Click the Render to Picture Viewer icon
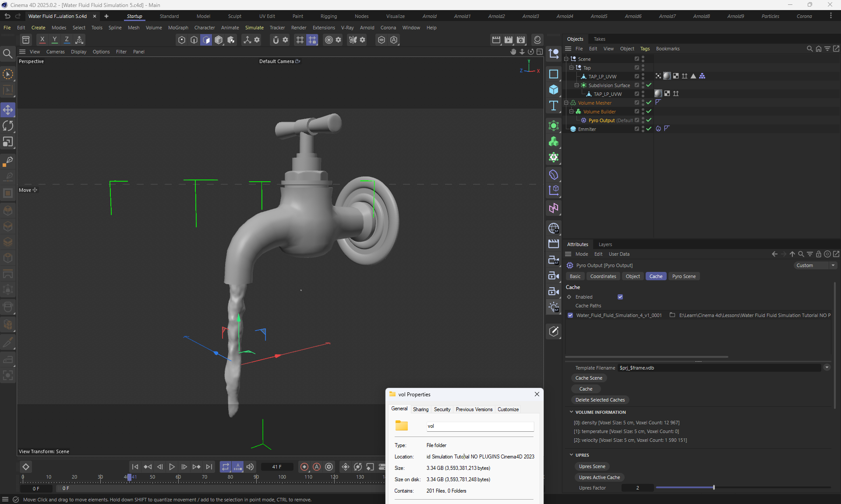This screenshot has height=504, width=841. (x=509, y=40)
